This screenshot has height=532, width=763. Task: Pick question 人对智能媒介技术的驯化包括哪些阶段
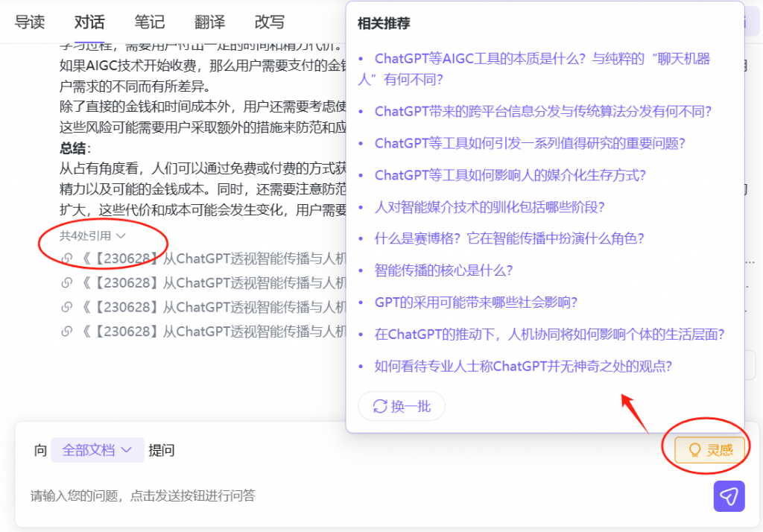click(489, 207)
